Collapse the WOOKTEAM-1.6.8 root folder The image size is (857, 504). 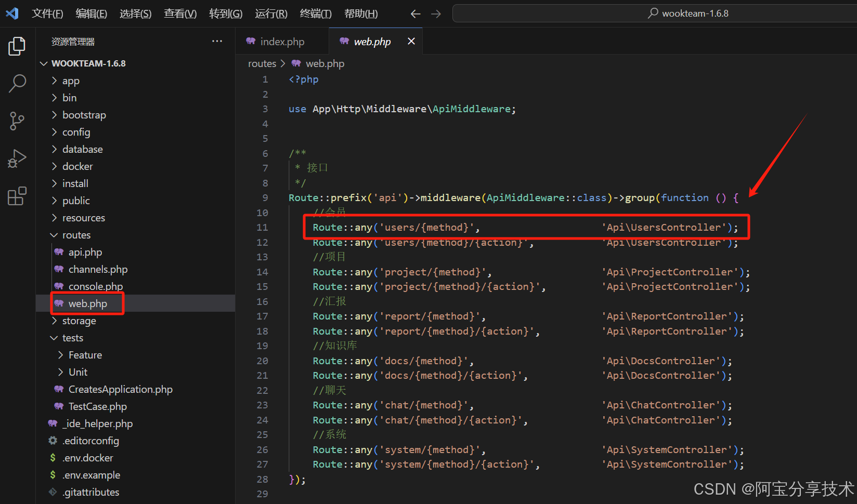pos(135,63)
